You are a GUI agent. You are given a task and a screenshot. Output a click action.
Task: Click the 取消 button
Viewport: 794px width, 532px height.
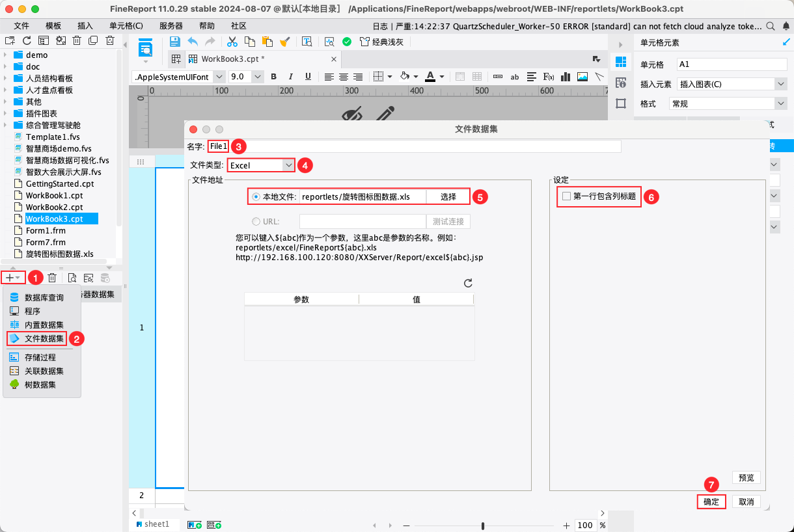[x=746, y=501]
